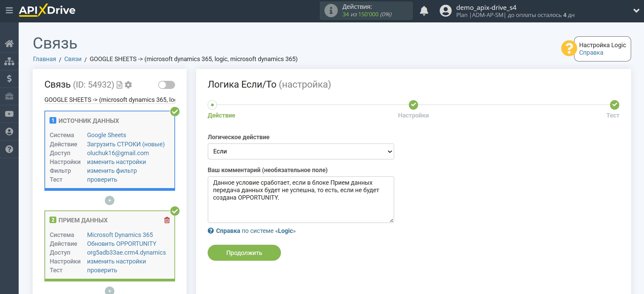
Task: Click the ПРИЕМ ДАННЫХ block header
Action: [x=83, y=220]
